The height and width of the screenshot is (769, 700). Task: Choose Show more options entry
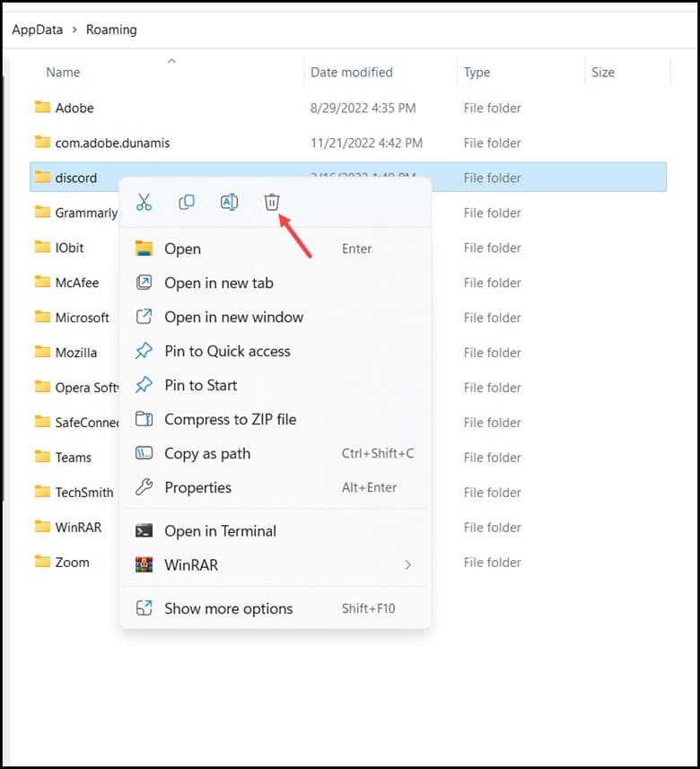(x=228, y=608)
